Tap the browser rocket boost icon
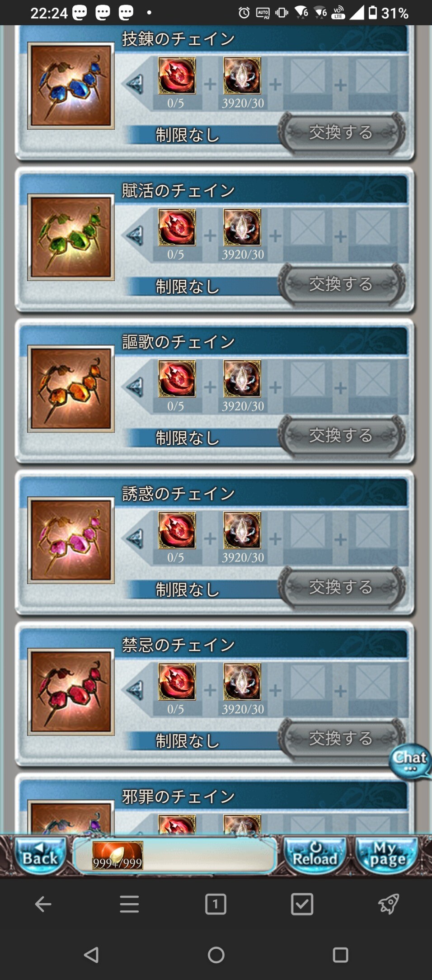 click(388, 905)
